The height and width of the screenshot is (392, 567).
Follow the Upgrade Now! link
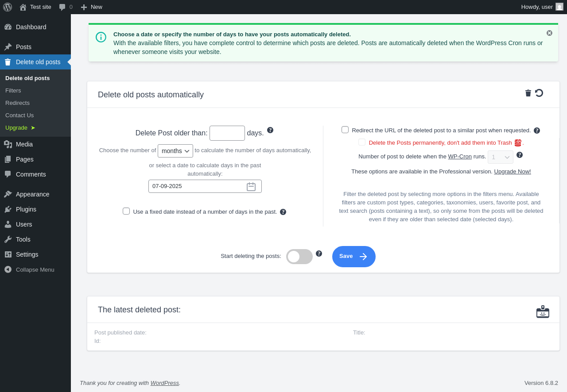513,172
